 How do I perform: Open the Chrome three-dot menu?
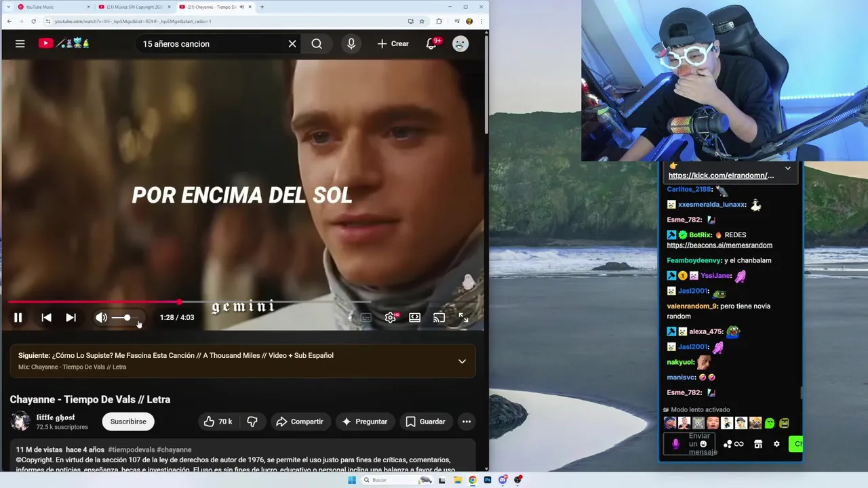tap(482, 21)
